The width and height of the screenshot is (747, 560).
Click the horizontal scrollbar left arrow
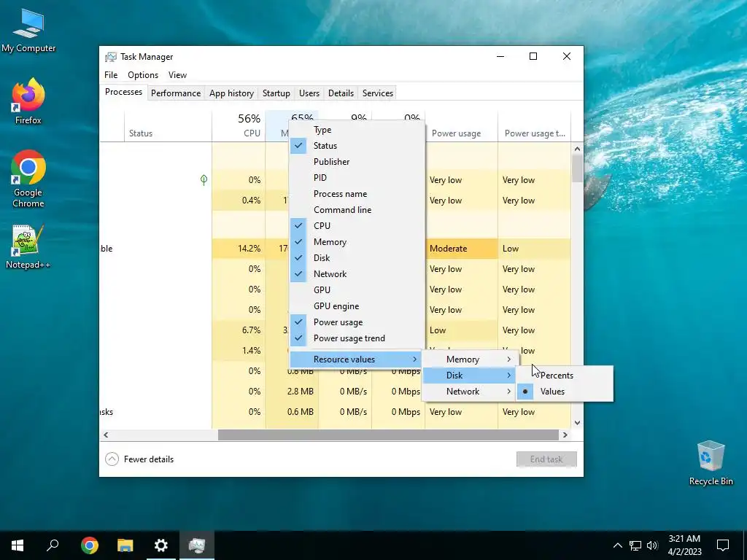click(106, 435)
